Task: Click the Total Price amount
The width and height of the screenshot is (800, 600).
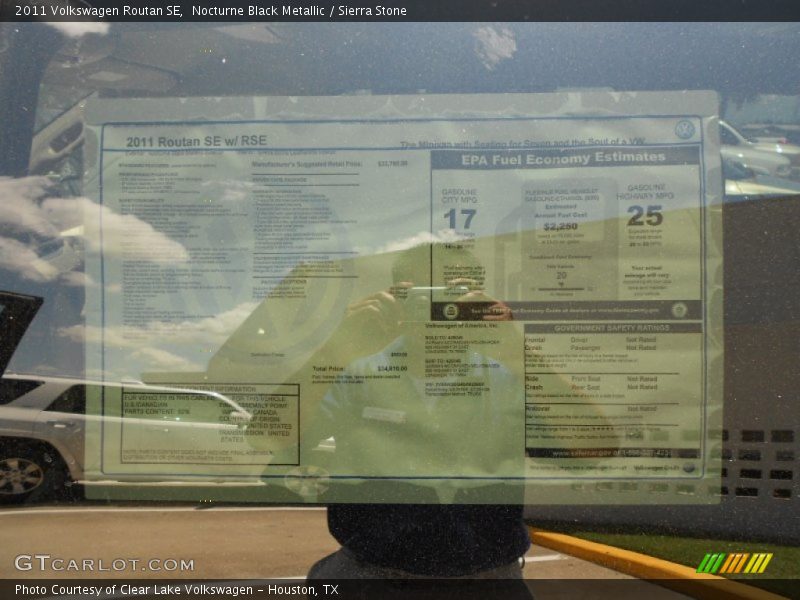Action: [391, 369]
